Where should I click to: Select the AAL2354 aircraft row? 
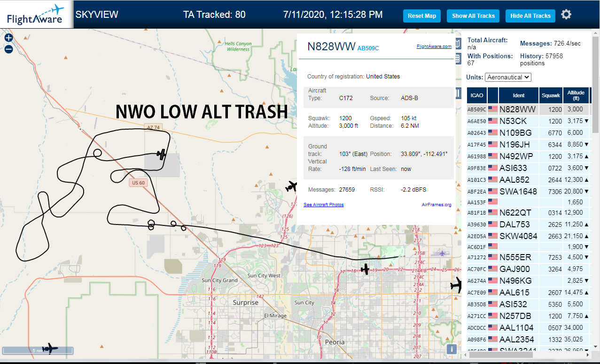pyautogui.click(x=528, y=340)
